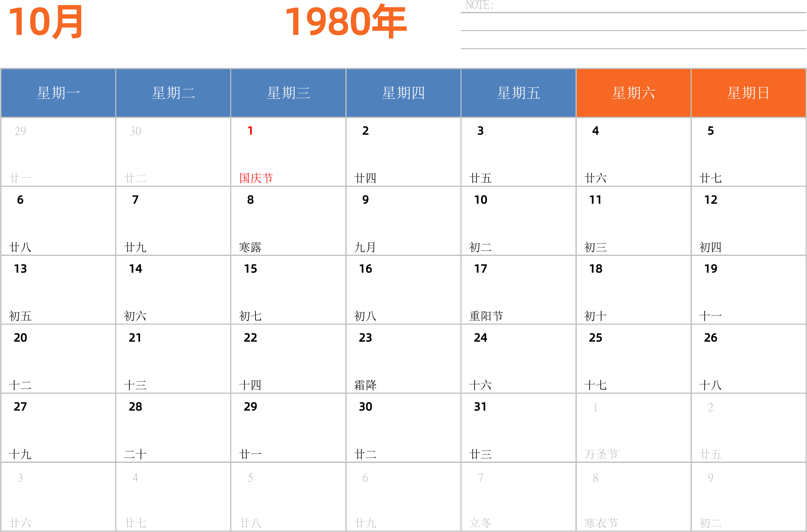807x532 pixels.
Task: Select date 2 with 廿四
Action: click(x=365, y=131)
